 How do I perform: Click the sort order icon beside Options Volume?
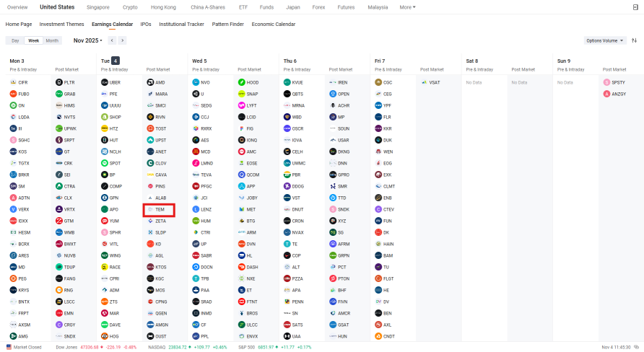coord(634,40)
